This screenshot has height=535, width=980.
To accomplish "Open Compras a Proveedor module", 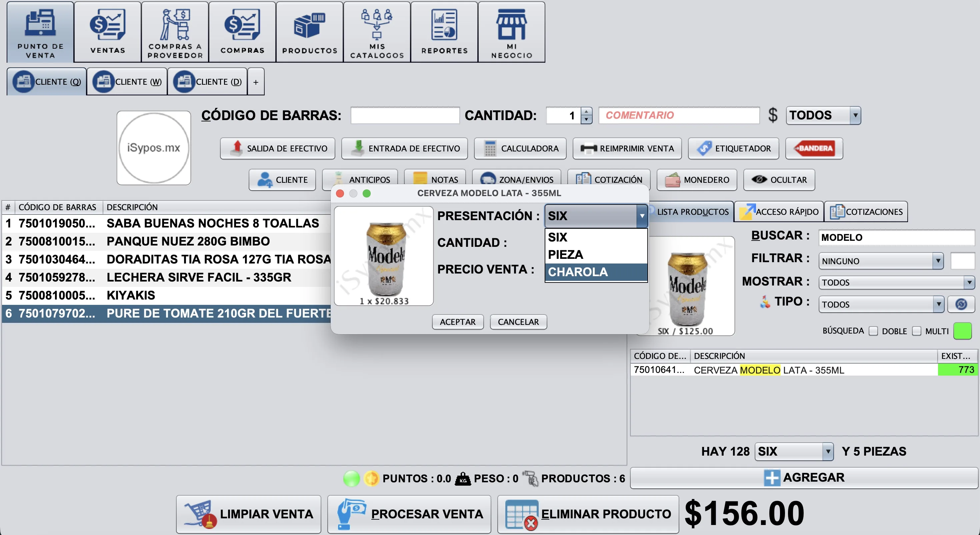I will click(x=175, y=32).
